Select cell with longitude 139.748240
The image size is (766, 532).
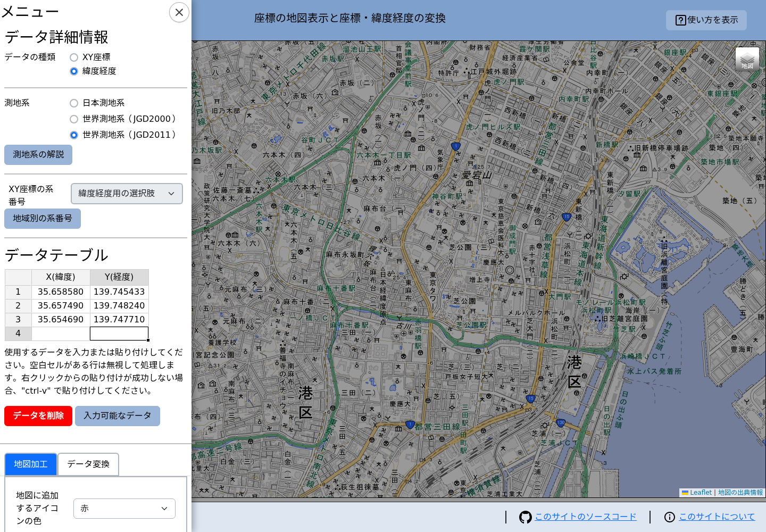119,306
